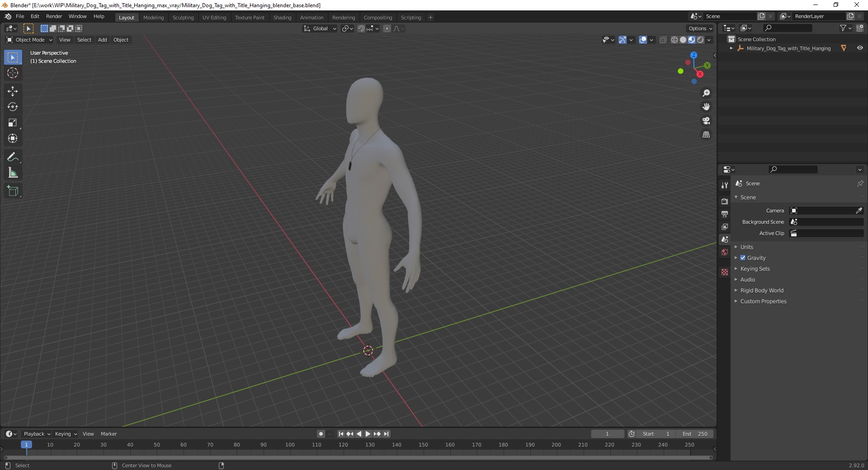Select the Measure tool
Viewport: 868px width, 470px height.
point(13,173)
